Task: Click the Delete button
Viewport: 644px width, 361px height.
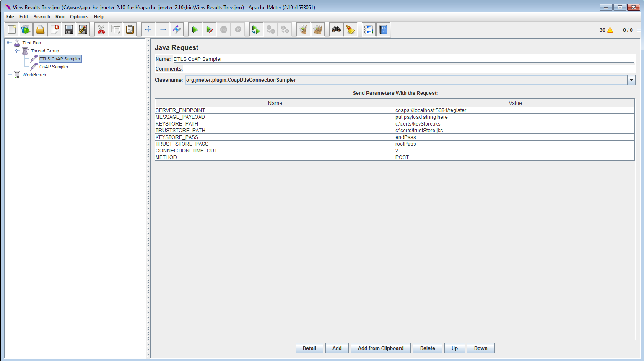Action: pyautogui.click(x=428, y=348)
